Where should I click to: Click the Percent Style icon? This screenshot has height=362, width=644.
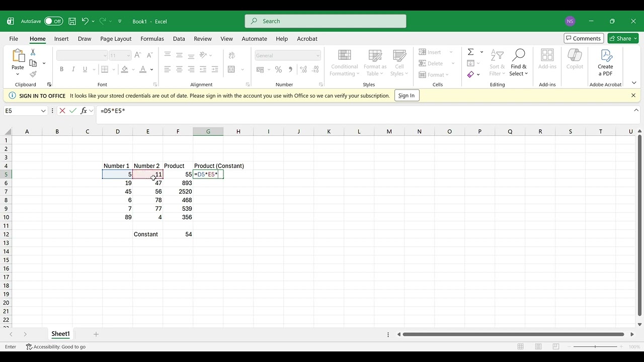[x=278, y=69]
